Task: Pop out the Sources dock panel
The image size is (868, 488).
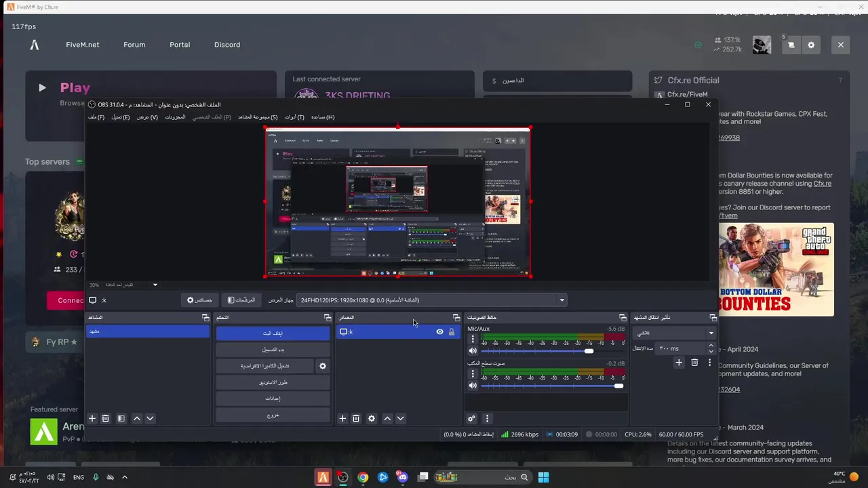Action: (x=456, y=317)
